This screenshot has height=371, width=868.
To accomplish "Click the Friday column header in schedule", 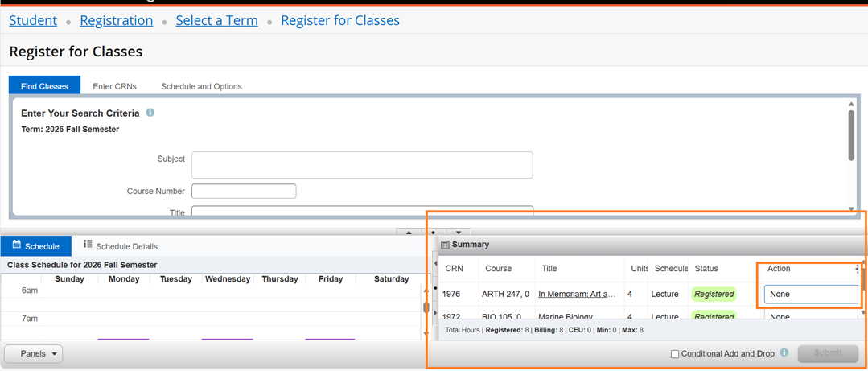I will tap(331, 279).
